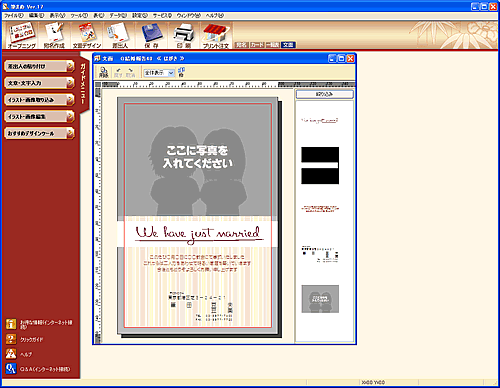Click the ここに写真を入れてください photo placeholder
500x388 pixels.
pos(198,157)
